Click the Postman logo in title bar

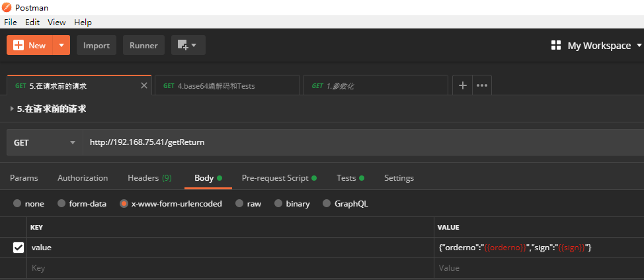pyautogui.click(x=7, y=7)
